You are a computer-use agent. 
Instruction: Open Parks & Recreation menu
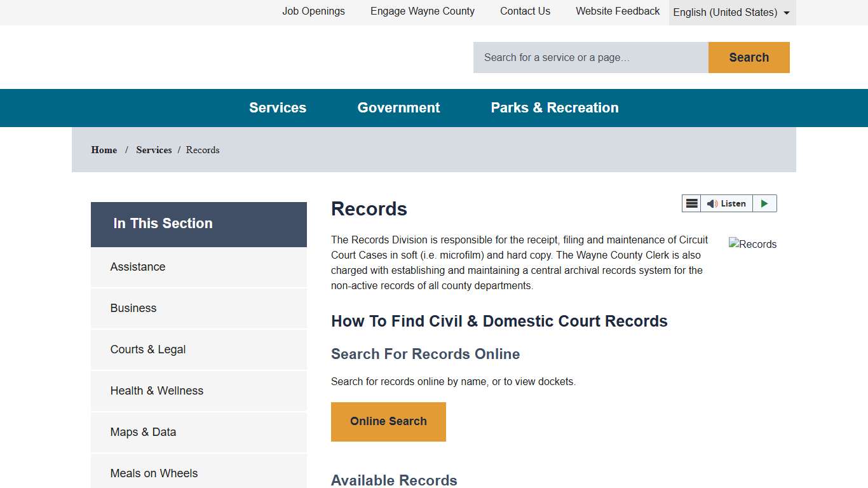[x=554, y=108]
